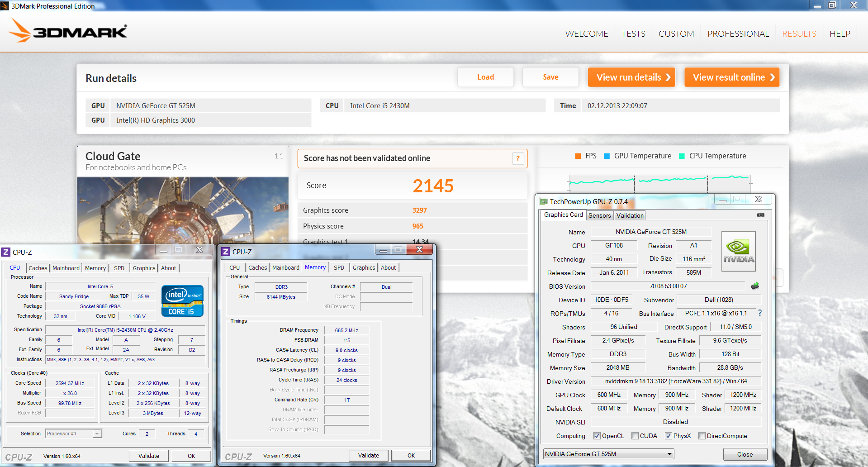Click the 3DMark title bar app icon
This screenshot has height=467, width=868.
click(x=5, y=6)
